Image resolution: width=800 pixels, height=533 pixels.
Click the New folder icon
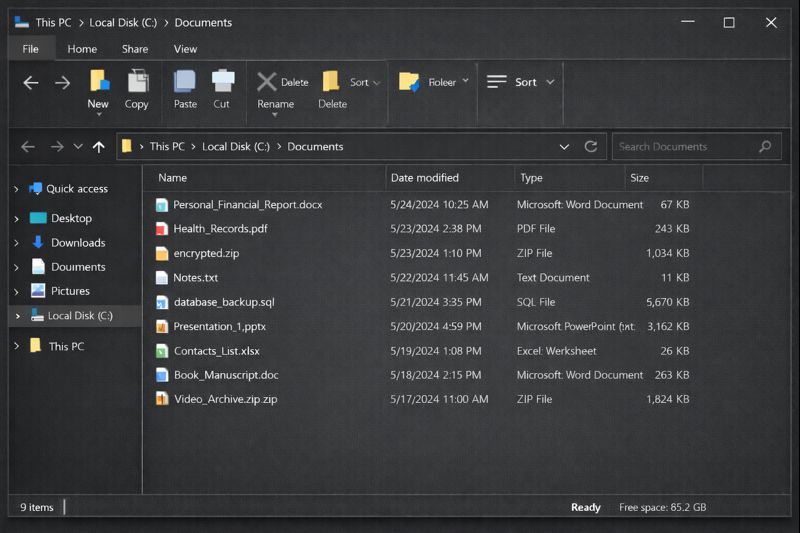tap(98, 82)
